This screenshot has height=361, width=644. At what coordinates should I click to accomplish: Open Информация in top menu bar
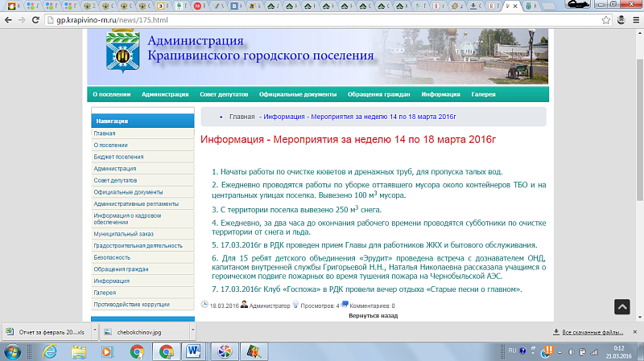[x=440, y=94]
